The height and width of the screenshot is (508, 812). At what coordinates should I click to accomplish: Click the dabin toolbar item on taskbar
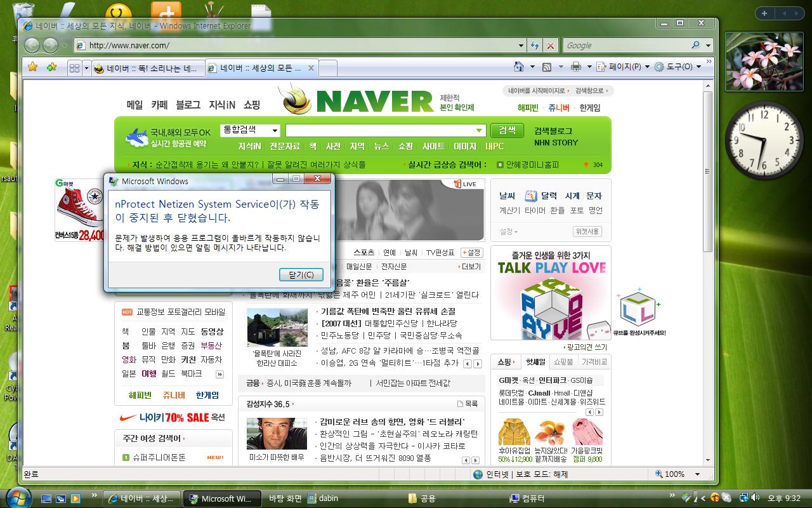(323, 498)
